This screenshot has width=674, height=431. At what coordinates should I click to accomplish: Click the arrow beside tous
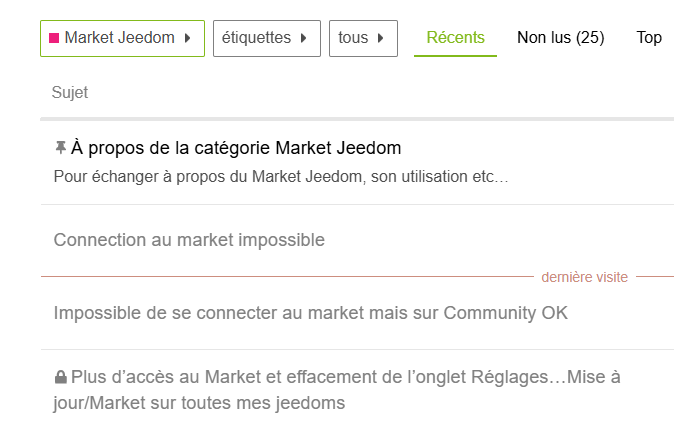(x=380, y=39)
